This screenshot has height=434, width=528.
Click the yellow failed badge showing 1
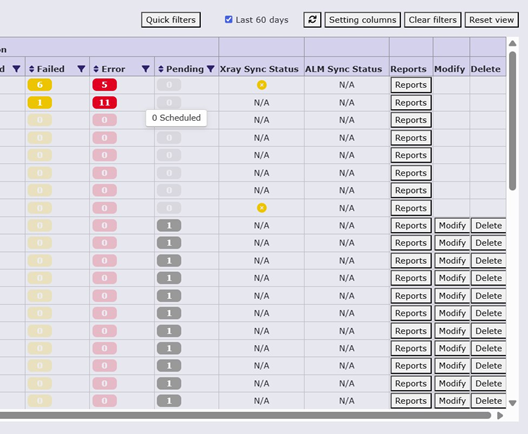[40, 102]
